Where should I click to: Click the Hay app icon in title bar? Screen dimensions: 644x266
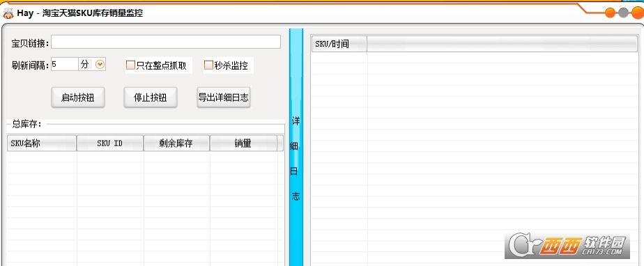(8, 13)
